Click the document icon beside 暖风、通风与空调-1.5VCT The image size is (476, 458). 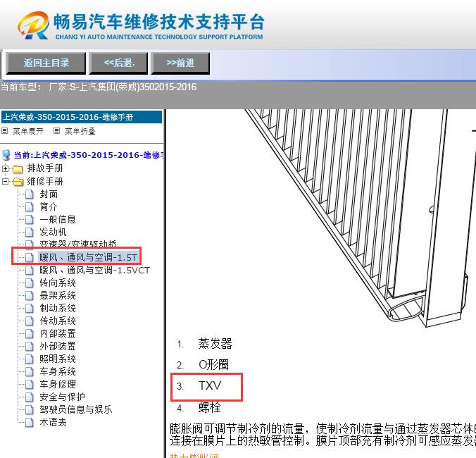[x=29, y=271]
